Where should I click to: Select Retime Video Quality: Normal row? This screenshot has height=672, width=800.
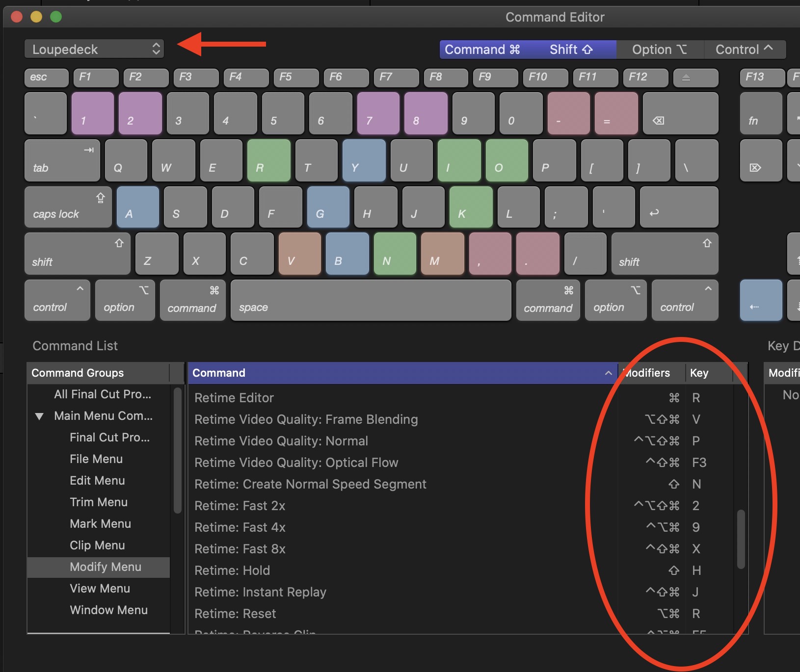[461, 441]
